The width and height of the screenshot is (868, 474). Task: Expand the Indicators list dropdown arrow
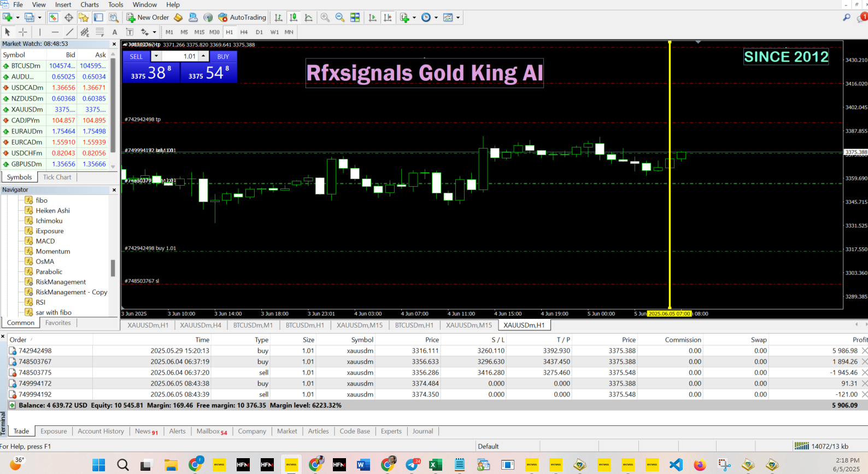pos(414,17)
